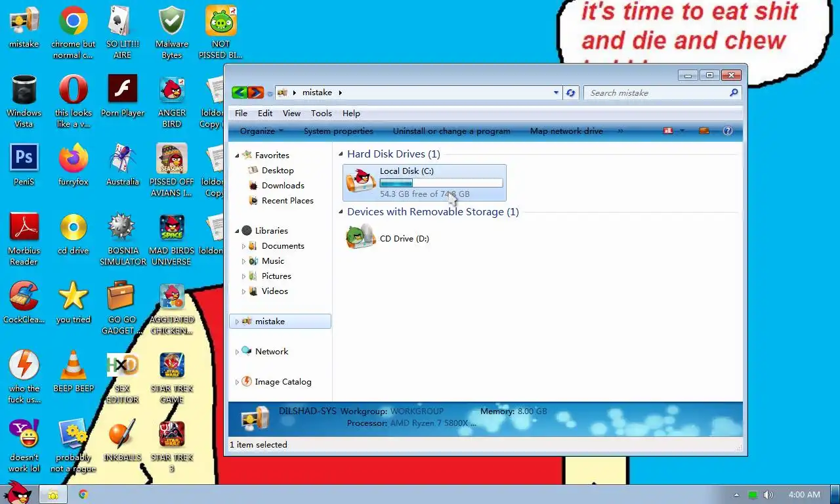
Task: Open the BEEP BEEP traffic cone icon
Action: pos(73,372)
